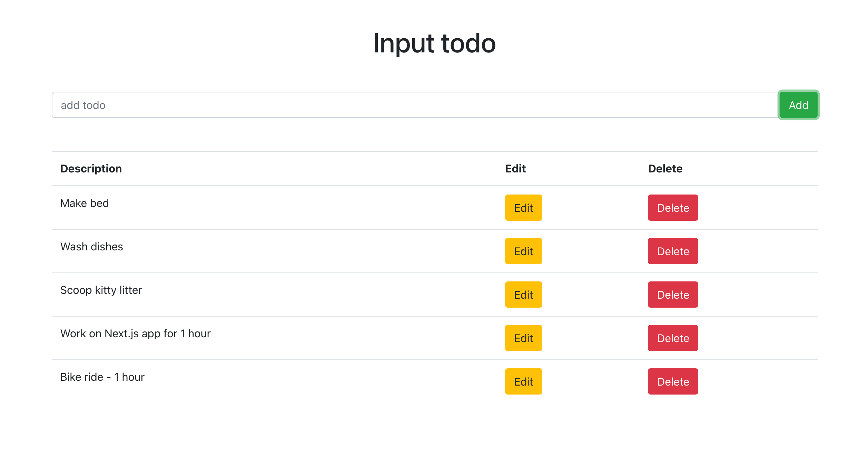Click the Edit column header
This screenshot has height=458, width=868.
[515, 169]
